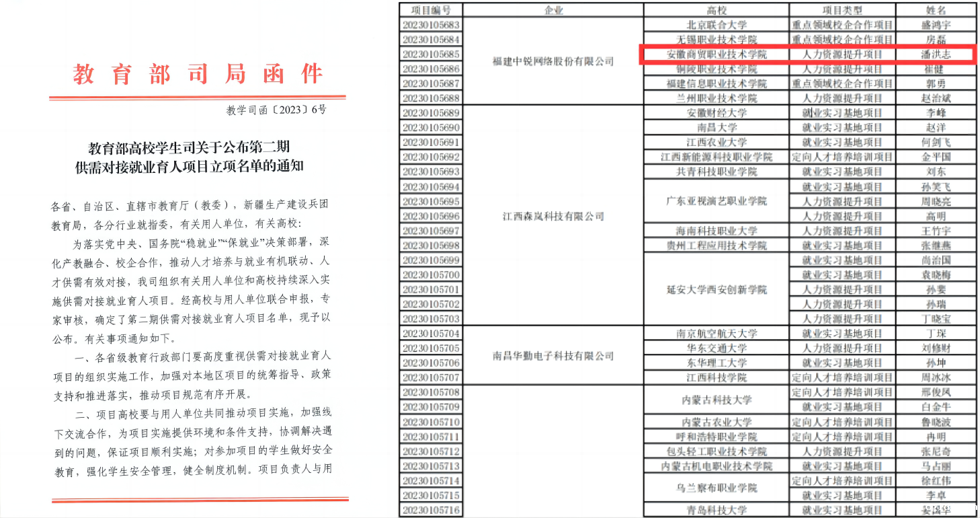Viewport: 980px width, 518px height.
Task: Click the 延安大学西安创新学院 merged cell
Action: point(717,289)
